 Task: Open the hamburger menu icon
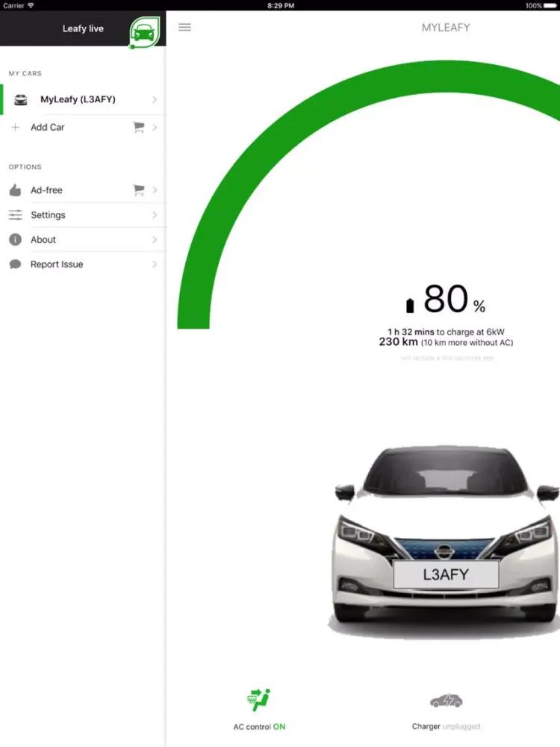(184, 27)
